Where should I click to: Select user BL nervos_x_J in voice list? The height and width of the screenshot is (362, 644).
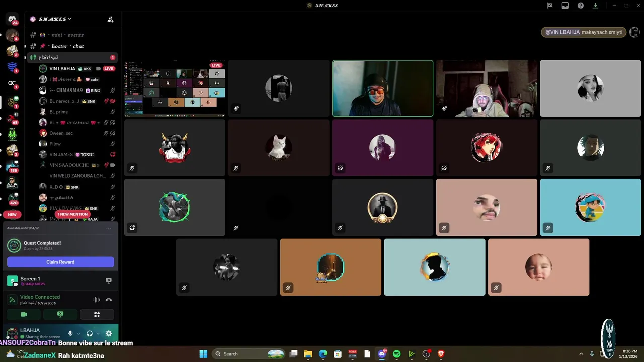coord(77,101)
